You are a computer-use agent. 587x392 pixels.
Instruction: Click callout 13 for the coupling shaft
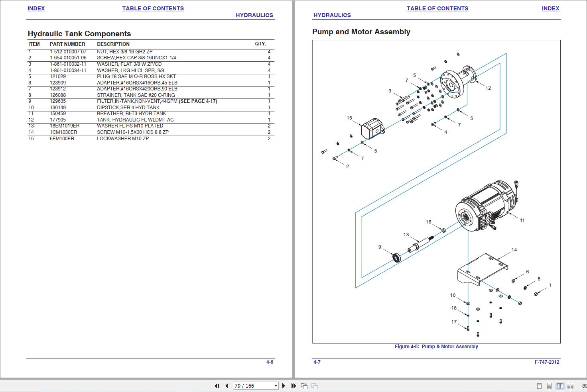pyautogui.click(x=406, y=235)
